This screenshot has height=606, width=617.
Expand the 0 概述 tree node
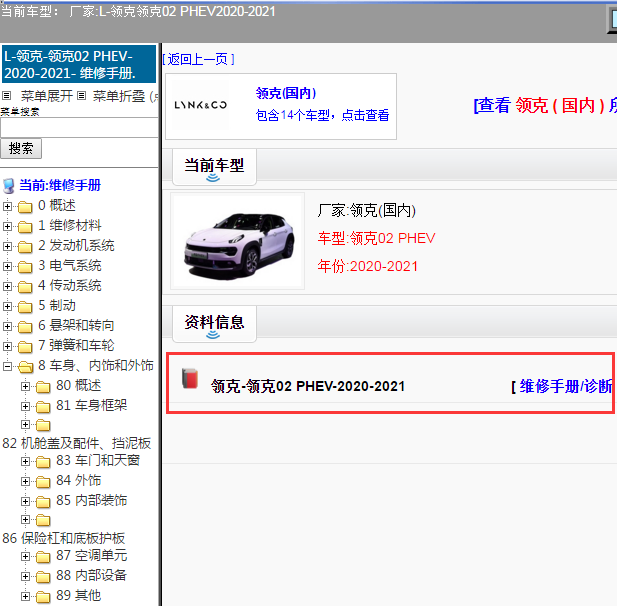[x=7, y=206]
